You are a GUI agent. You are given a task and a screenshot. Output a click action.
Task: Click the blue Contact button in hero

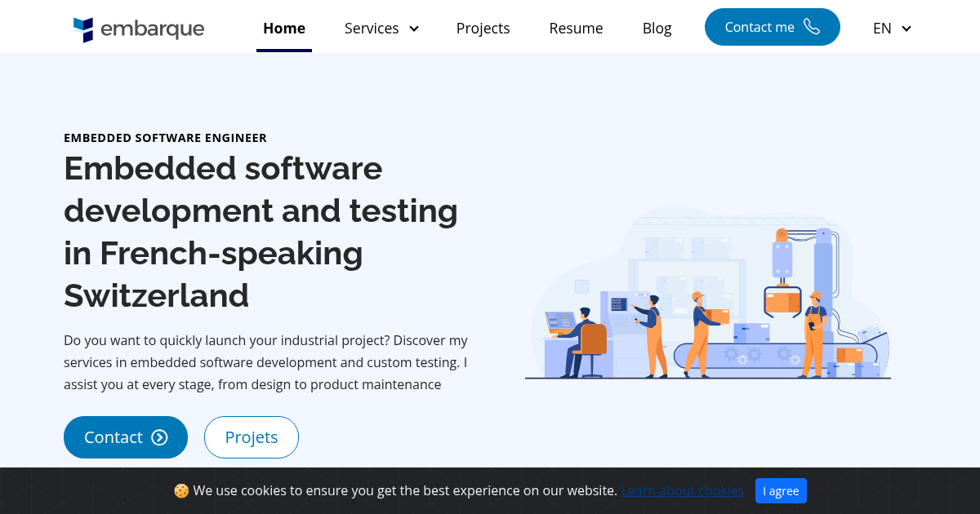pos(126,437)
